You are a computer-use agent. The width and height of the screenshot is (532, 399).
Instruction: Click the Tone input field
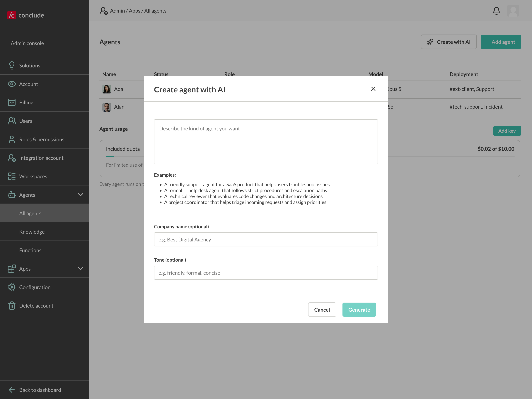266,272
